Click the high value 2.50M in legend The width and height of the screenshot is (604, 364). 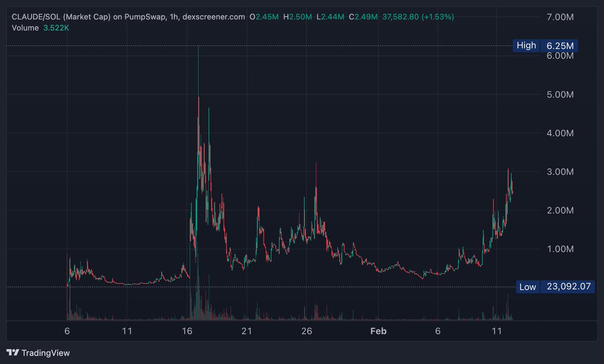(300, 17)
